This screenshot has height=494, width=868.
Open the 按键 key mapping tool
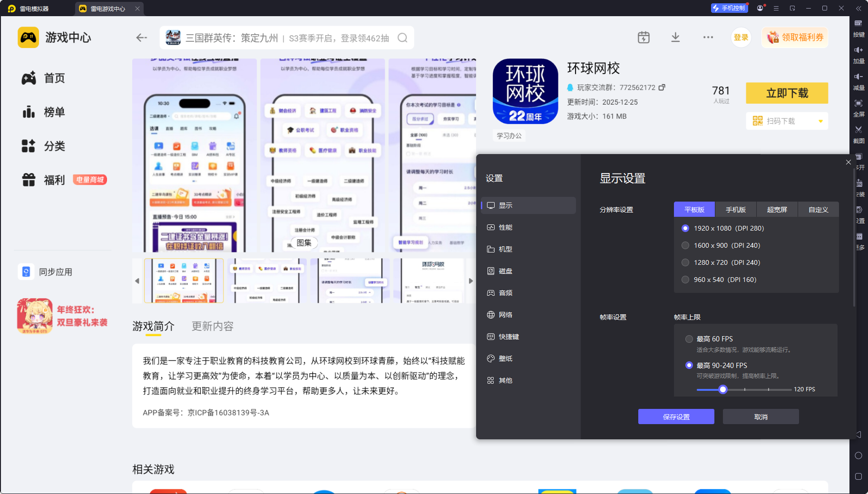click(x=858, y=28)
